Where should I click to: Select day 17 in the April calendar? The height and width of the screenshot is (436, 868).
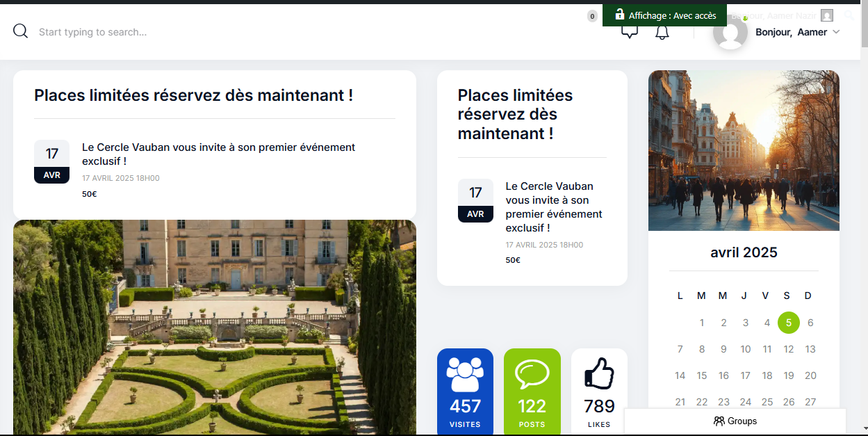746,376
